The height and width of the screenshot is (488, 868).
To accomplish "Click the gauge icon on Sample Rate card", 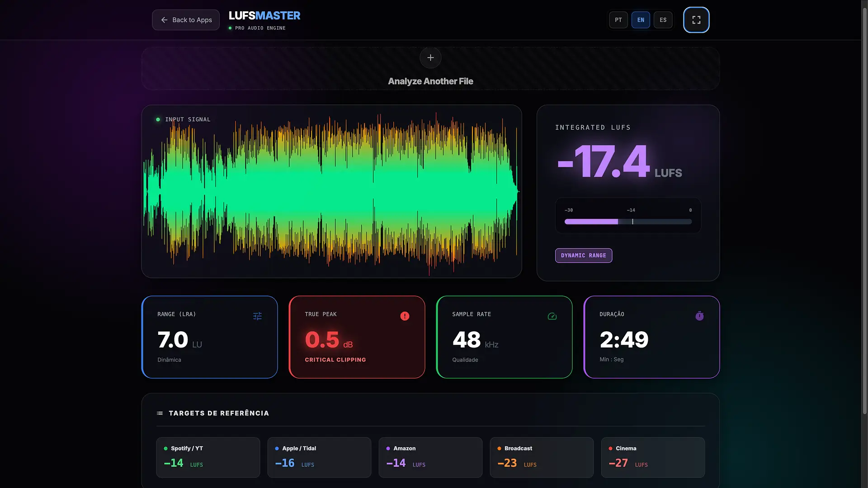I will coord(552,316).
